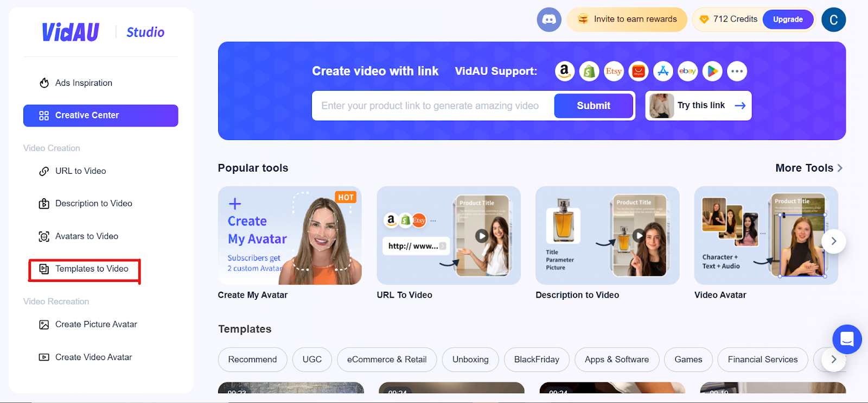The height and width of the screenshot is (403, 868).
Task: Open More Tools link
Action: (x=808, y=168)
